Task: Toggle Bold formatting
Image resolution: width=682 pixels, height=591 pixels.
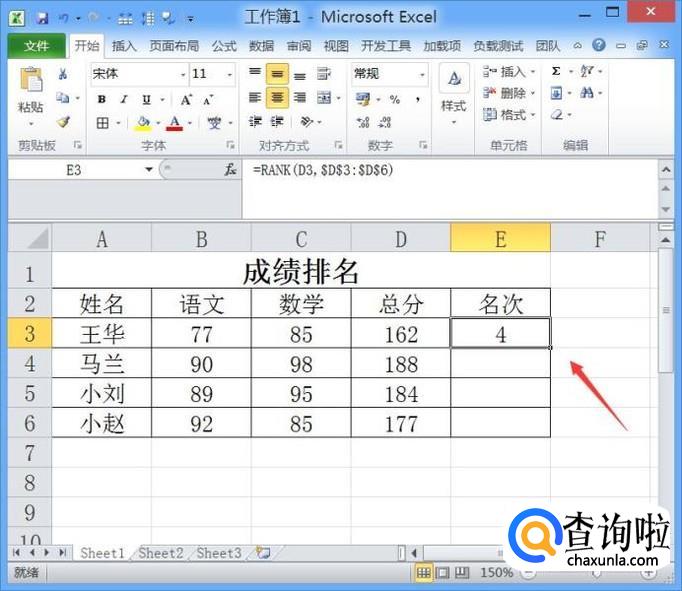Action: pos(102,100)
